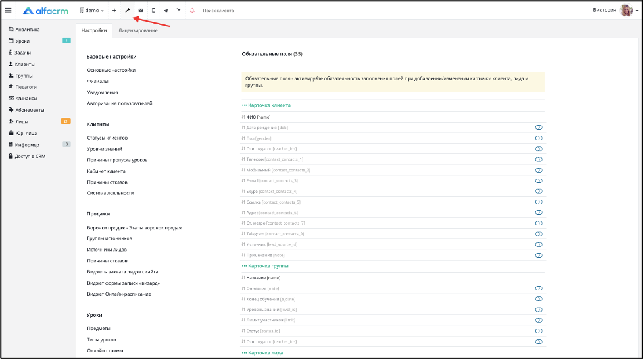Screen dimensions: 644x359
Task: Toggle required for Адрес [contact_contacts_6]
Action: (x=539, y=213)
